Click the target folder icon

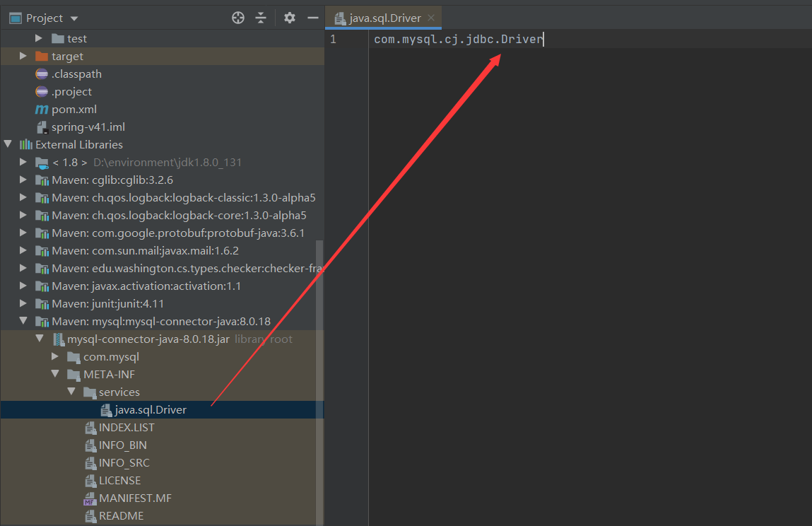pos(42,56)
